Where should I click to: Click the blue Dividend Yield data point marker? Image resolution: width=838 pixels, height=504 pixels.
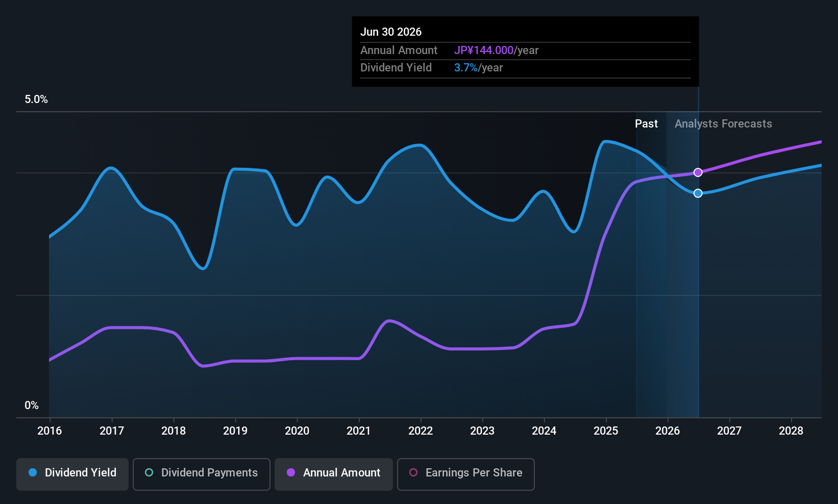(698, 193)
